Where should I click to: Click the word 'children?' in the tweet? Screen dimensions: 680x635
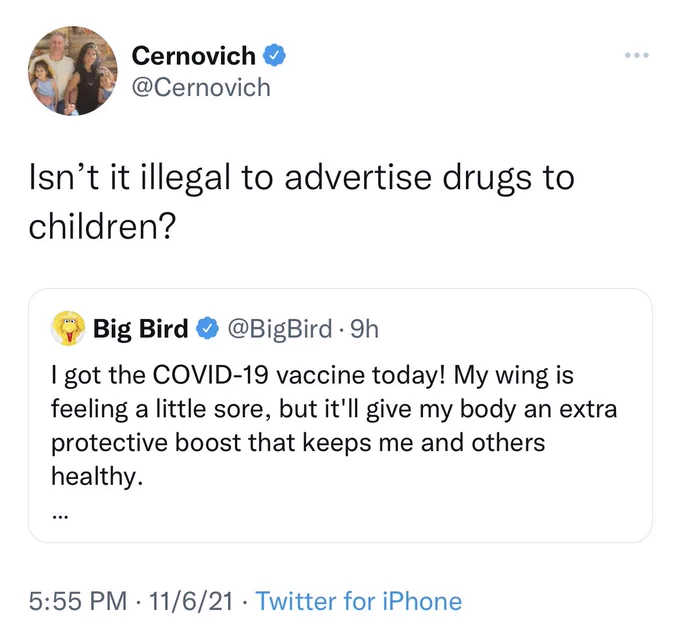(x=102, y=226)
